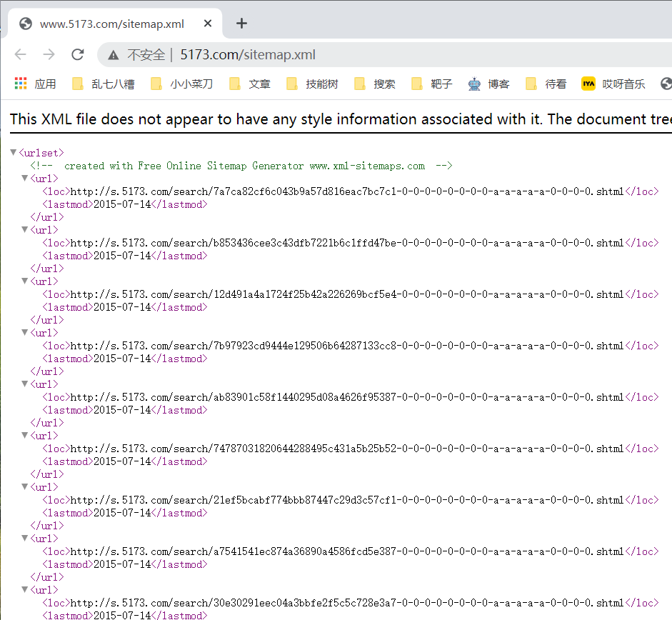The image size is (672, 620).
Task: Collapse the url node containing ab83901c58f14402
Action: (25, 384)
